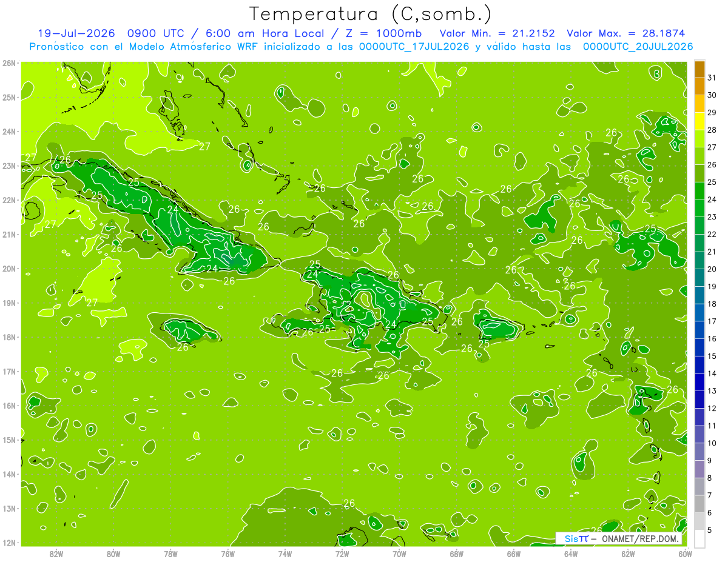Image resolution: width=728 pixels, height=562 pixels.
Task: Click the color scale label "12"
Action: (712, 409)
